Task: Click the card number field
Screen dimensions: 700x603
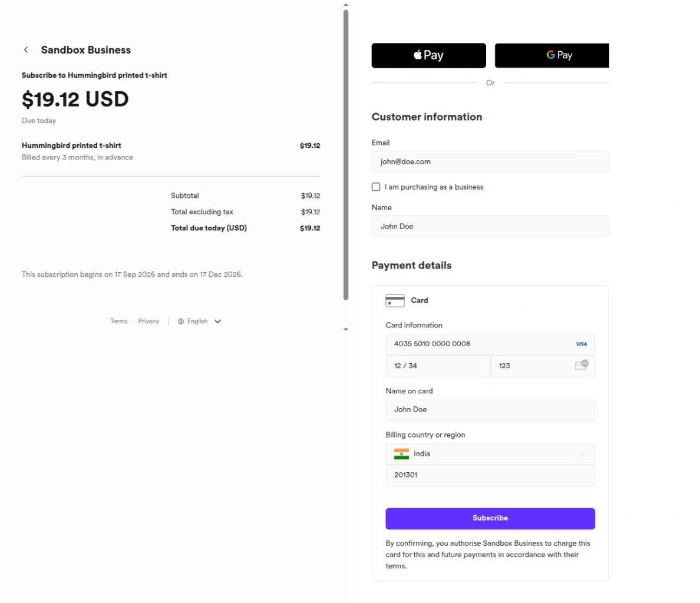Action: 490,344
